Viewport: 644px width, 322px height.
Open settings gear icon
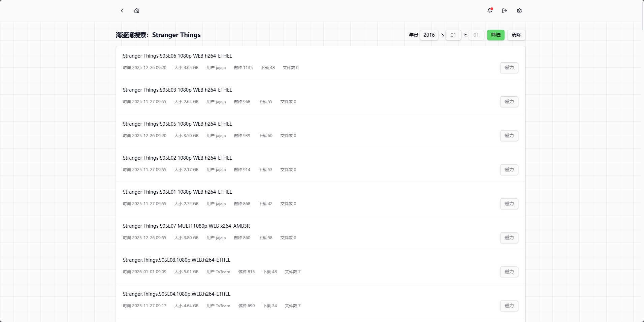[519, 11]
